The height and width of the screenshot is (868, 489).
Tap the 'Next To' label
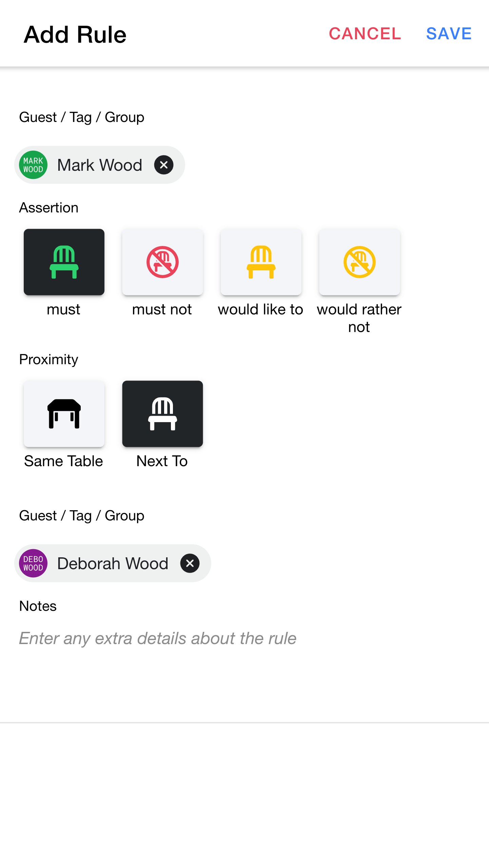pyautogui.click(x=162, y=461)
